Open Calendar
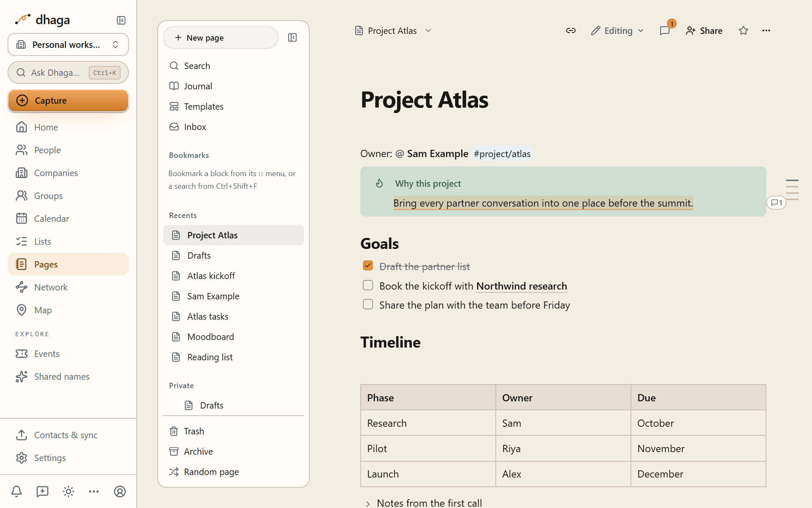Image resolution: width=812 pixels, height=508 pixels. (68, 218)
